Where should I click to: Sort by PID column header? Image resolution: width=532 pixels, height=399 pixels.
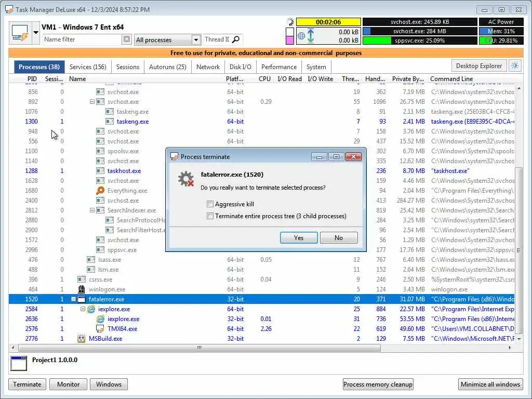tap(32, 79)
